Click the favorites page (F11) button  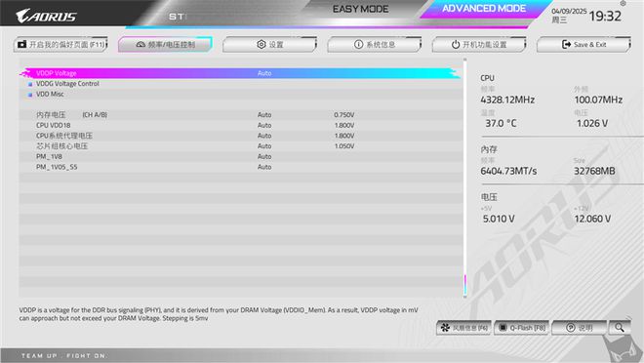(60, 44)
